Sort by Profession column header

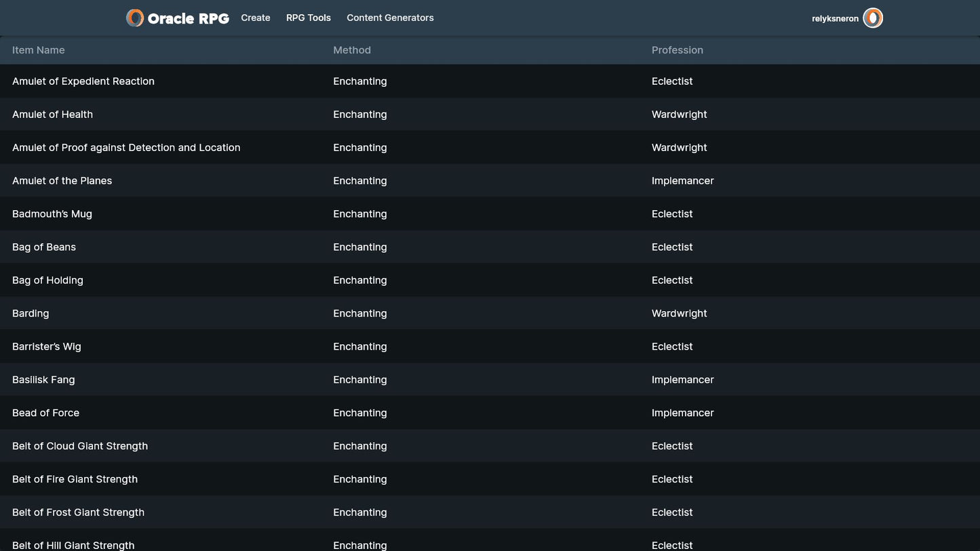coord(677,50)
